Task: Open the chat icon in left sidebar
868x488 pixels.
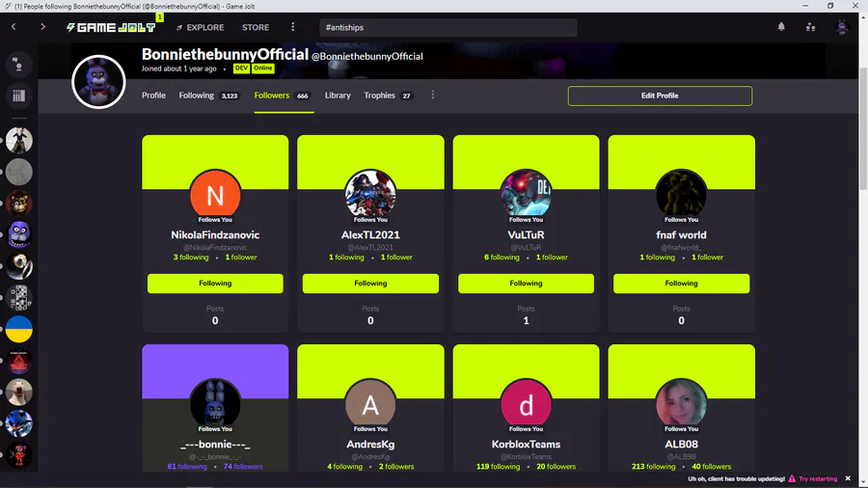Action: (x=19, y=65)
